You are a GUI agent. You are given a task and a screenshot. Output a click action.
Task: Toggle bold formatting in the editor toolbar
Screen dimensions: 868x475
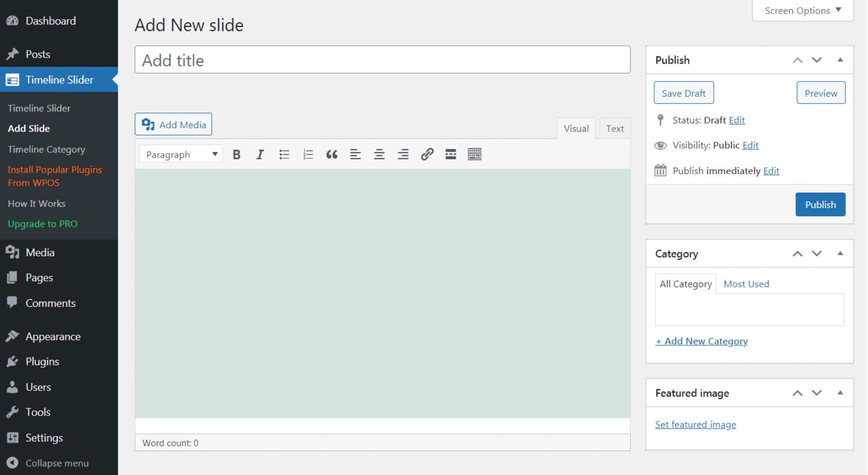point(236,154)
